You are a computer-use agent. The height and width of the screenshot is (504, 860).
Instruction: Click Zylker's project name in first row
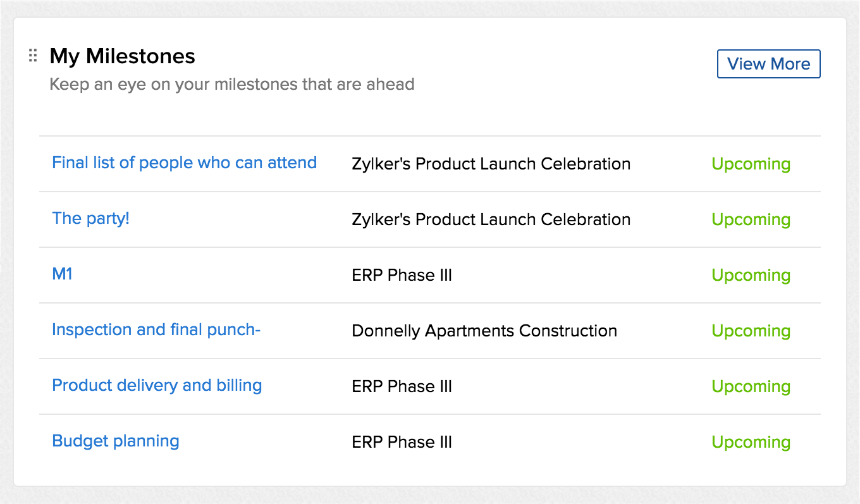[x=491, y=164]
